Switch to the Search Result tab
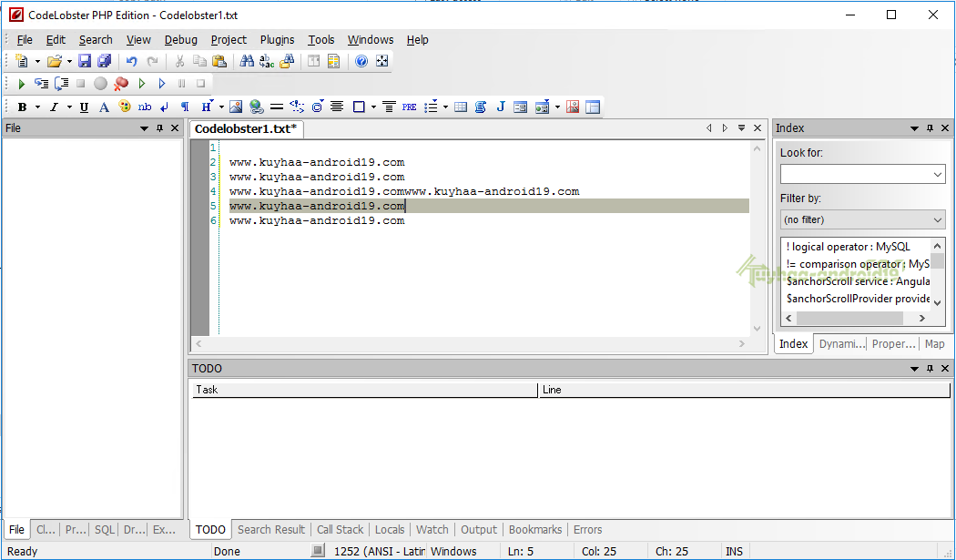This screenshot has height=560, width=956. point(271,530)
